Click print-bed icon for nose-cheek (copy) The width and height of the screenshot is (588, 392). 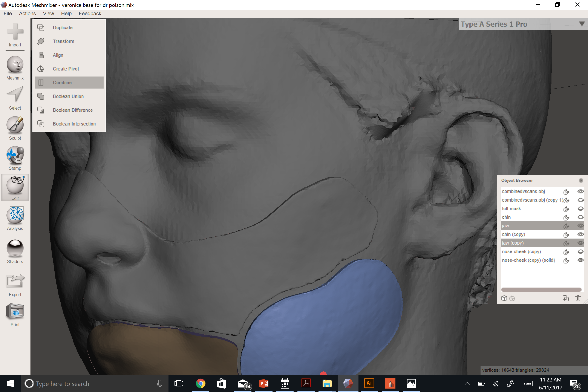566,252
